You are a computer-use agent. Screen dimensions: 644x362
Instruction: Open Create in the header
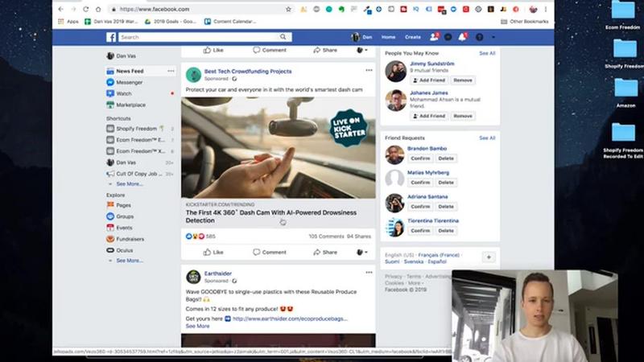point(413,37)
